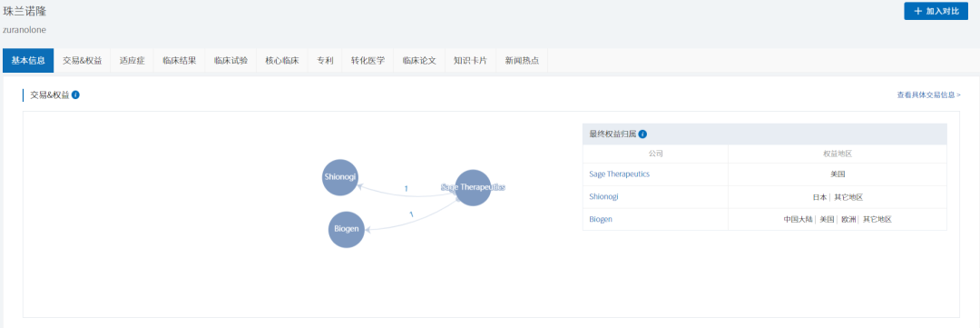This screenshot has width=980, height=328.
Task: Click 日本 region in Shionogi row
Action: coord(819,197)
